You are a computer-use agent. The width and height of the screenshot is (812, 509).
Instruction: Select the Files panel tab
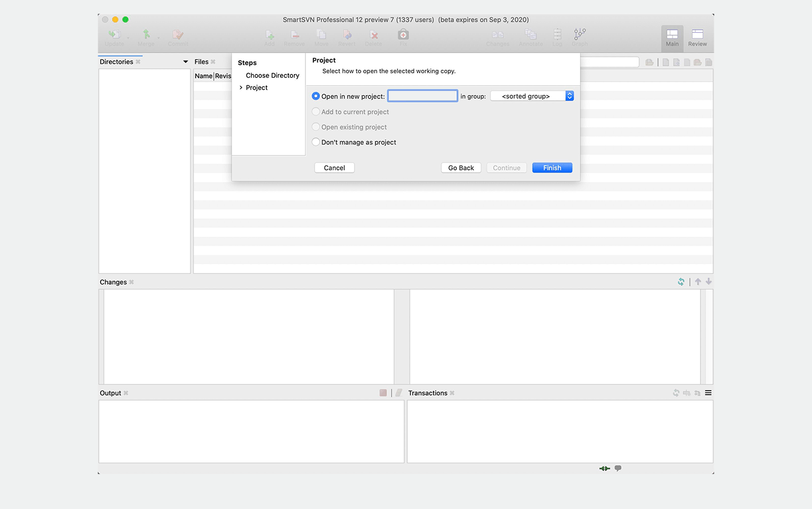201,62
